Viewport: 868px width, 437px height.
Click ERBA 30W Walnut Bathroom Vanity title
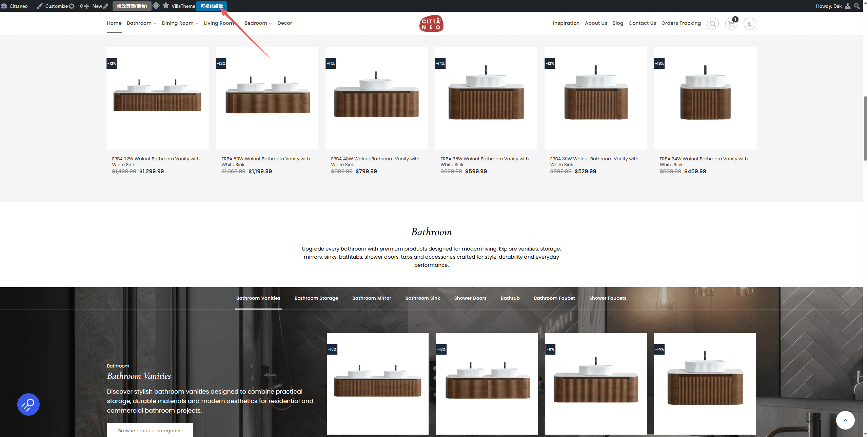[x=594, y=162]
